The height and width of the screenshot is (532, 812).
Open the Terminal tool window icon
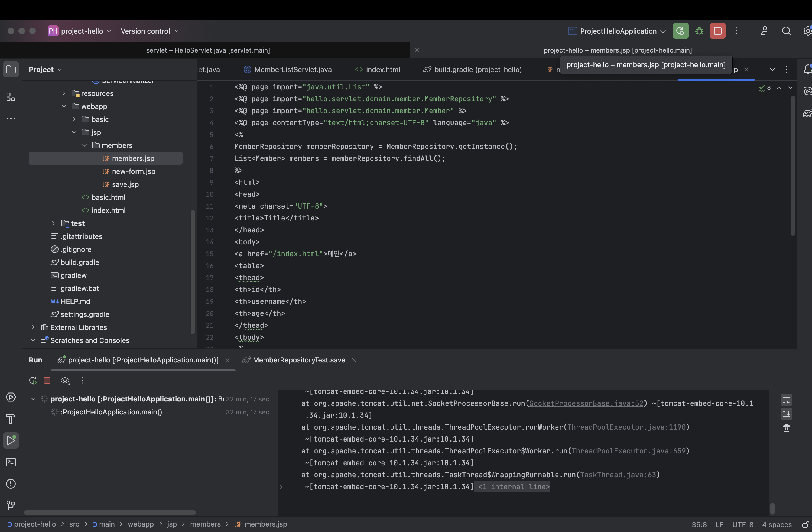point(11,462)
